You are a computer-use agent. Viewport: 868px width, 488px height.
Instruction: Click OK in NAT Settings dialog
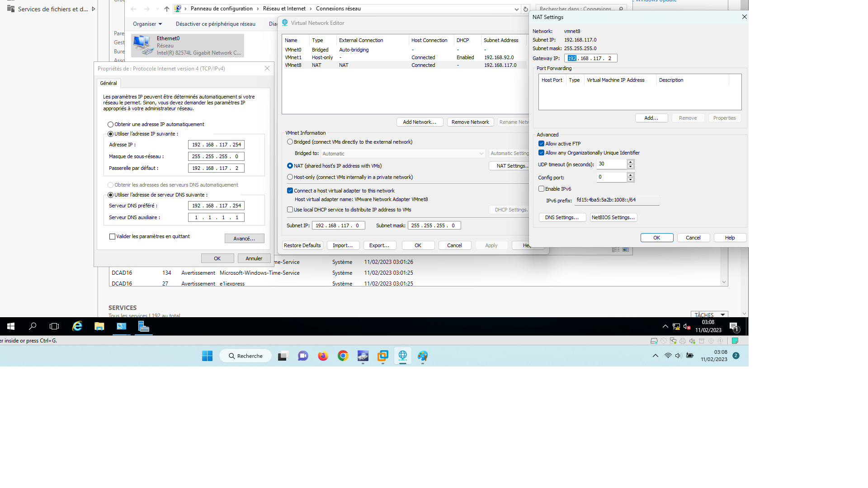pos(656,238)
